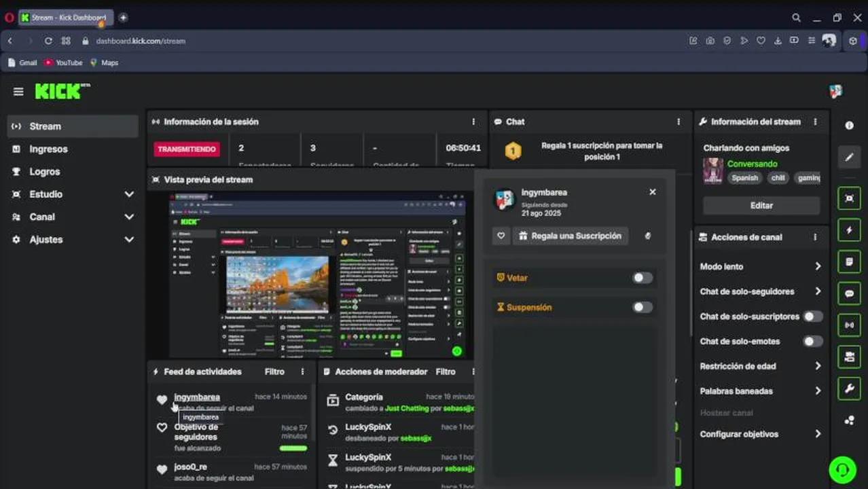Click the stream category thumbnail
The image size is (868, 489).
click(x=712, y=170)
